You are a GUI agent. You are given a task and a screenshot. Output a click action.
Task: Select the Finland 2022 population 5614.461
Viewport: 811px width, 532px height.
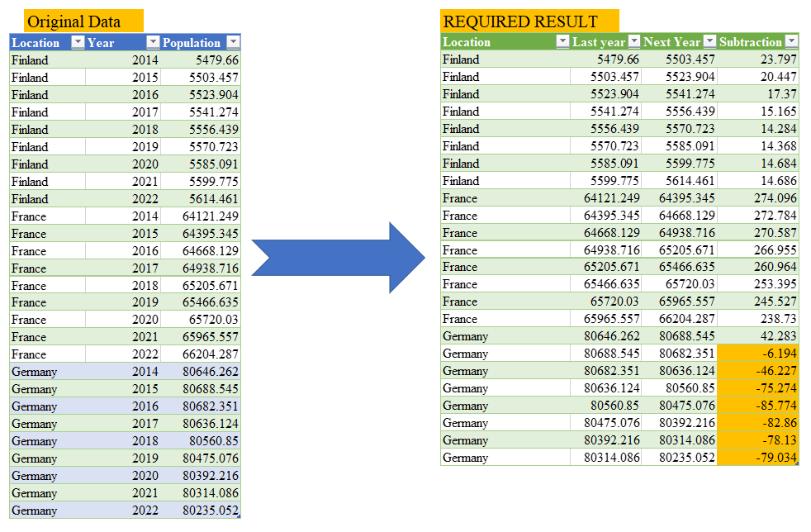201,199
